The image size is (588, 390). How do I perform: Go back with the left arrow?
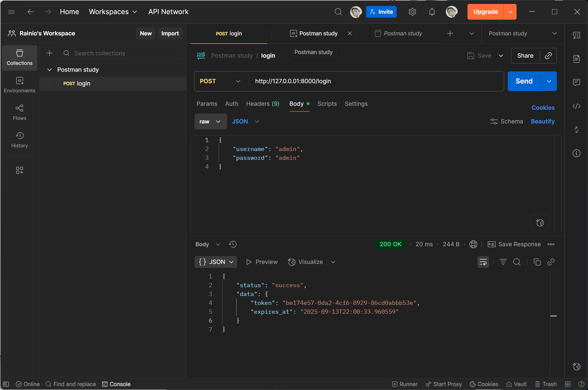pos(30,12)
